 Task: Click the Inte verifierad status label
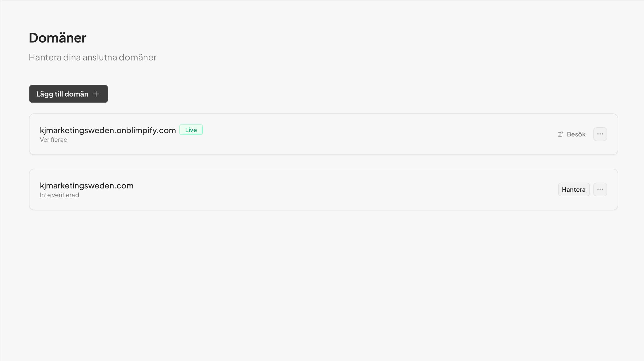click(x=59, y=195)
